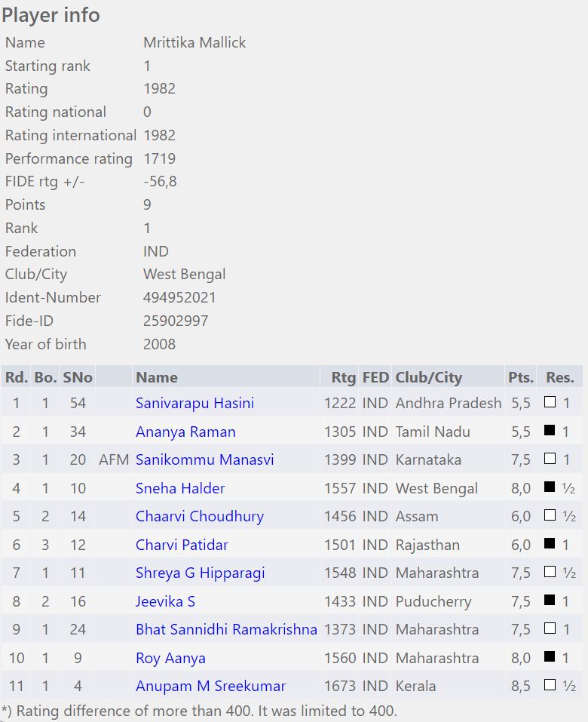Open Ananya Raman's player link

[185, 432]
